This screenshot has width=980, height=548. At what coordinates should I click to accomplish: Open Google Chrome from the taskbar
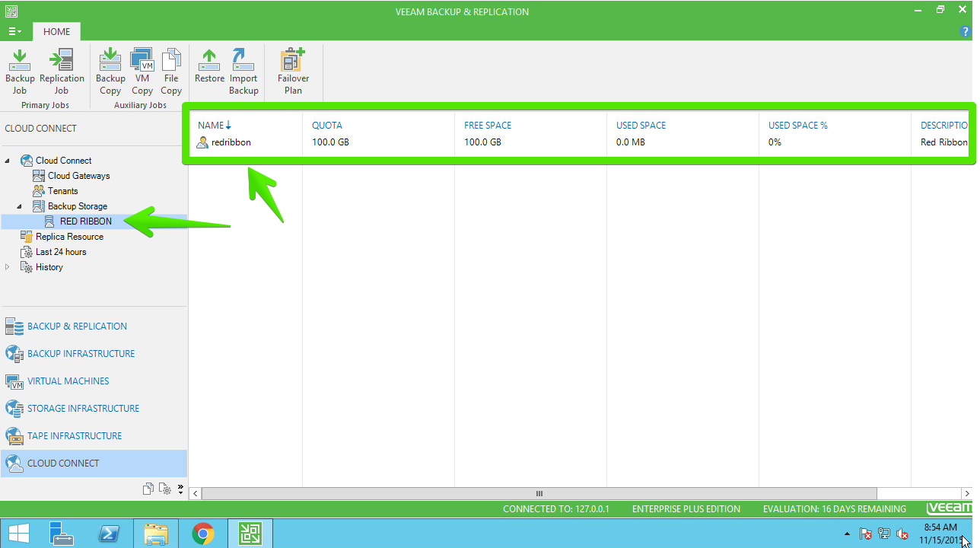point(203,534)
